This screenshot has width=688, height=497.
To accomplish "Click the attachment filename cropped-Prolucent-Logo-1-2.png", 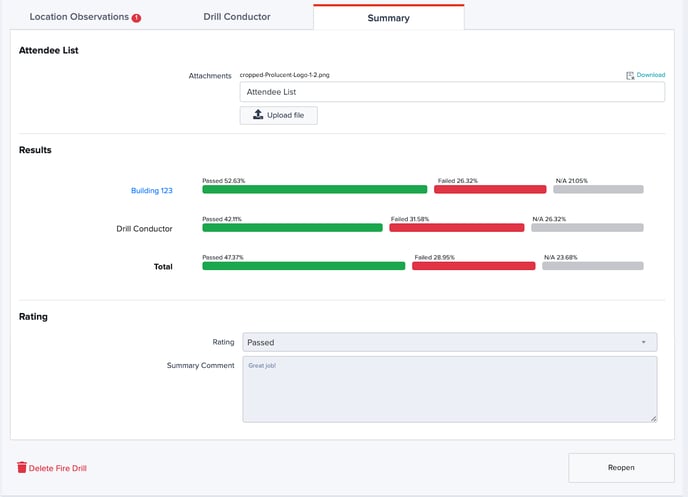I will coord(284,75).
